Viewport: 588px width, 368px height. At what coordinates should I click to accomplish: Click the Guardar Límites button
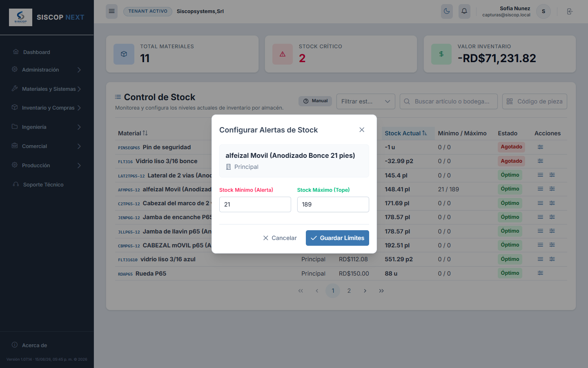[x=337, y=238]
